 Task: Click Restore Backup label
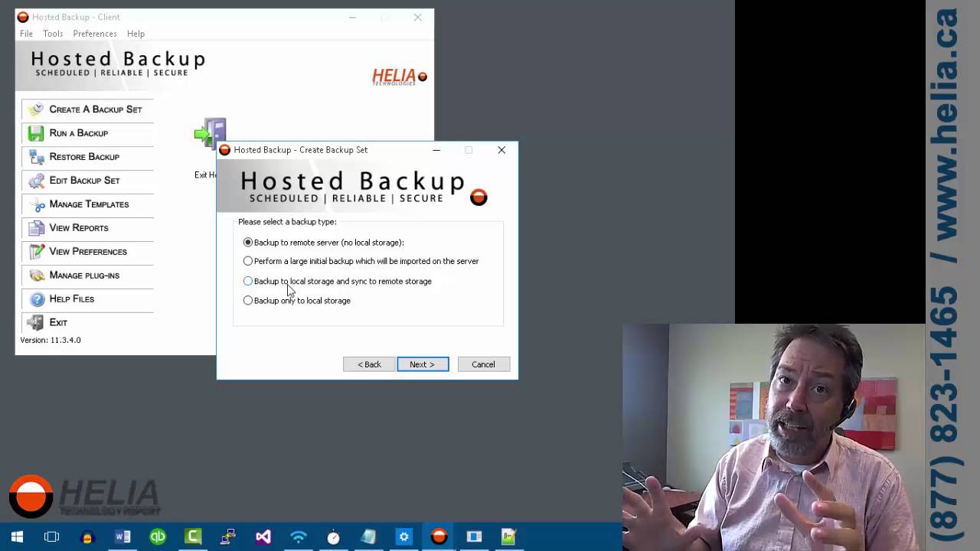pos(84,157)
